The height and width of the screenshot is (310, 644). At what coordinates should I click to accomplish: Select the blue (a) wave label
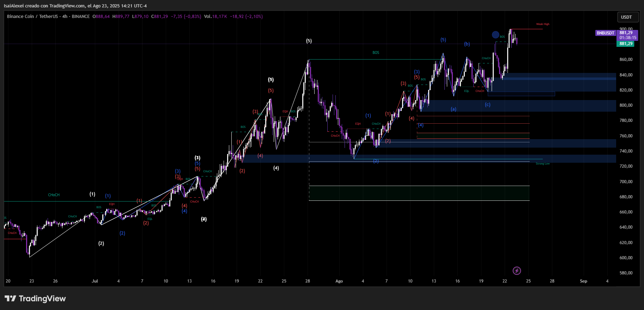(x=454, y=109)
